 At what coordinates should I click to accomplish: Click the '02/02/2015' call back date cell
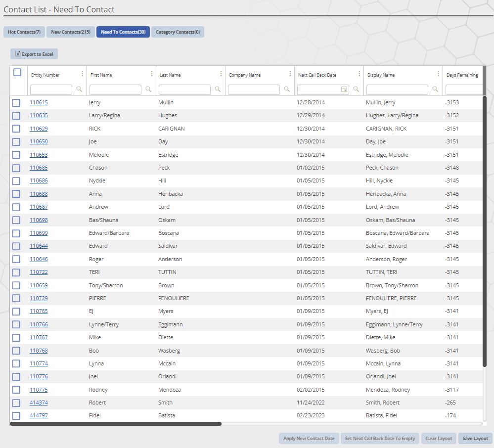(x=311, y=390)
